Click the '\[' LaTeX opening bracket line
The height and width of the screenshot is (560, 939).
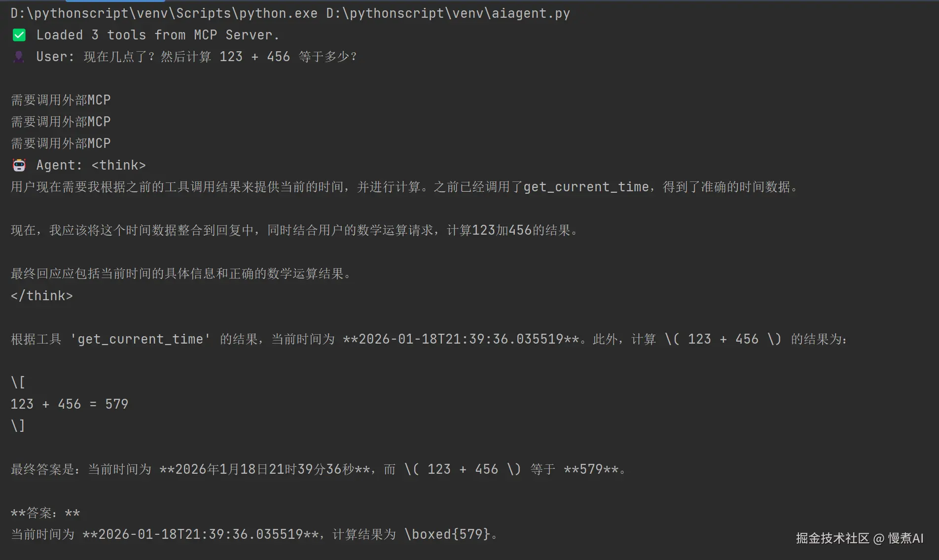click(x=18, y=383)
